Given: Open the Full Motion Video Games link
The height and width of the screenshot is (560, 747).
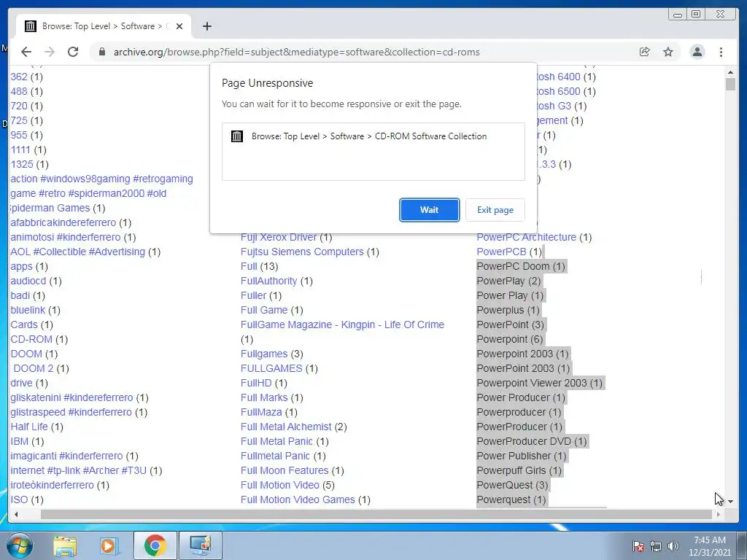Looking at the screenshot, I should tap(298, 499).
